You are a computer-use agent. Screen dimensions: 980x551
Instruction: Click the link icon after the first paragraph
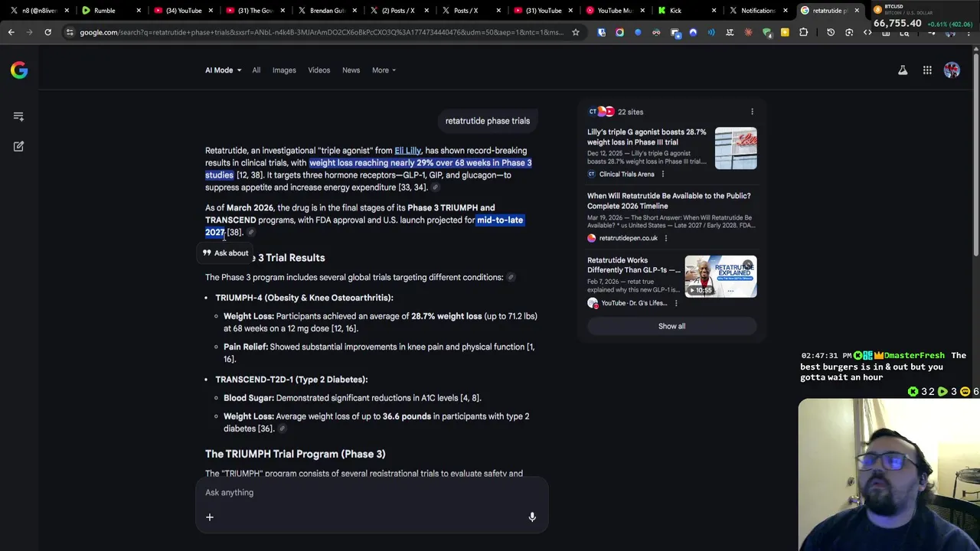(435, 187)
